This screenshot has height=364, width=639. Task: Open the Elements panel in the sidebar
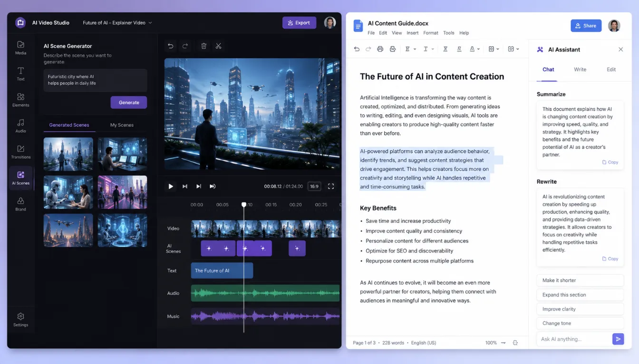[x=20, y=100]
